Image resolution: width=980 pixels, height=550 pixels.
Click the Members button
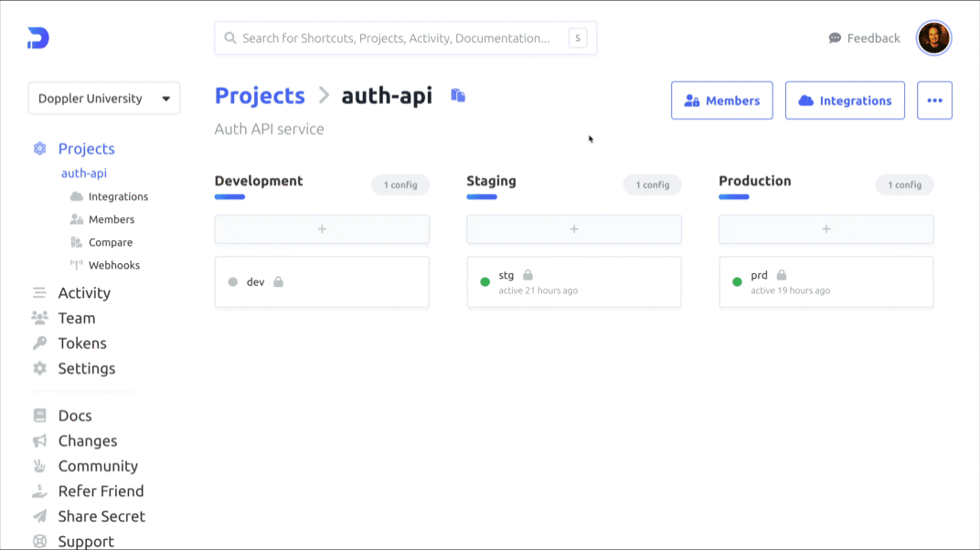tap(721, 100)
